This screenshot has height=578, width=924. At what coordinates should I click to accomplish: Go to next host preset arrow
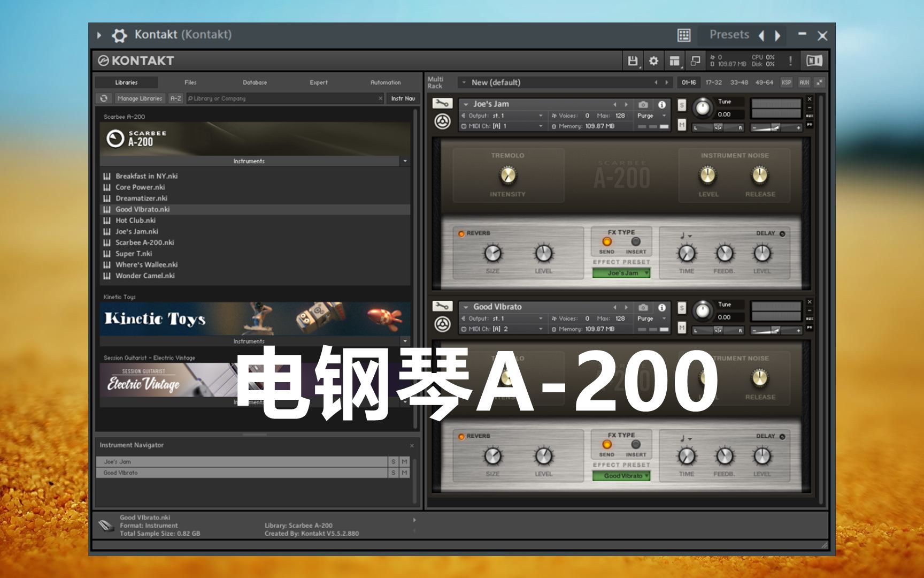pos(778,36)
